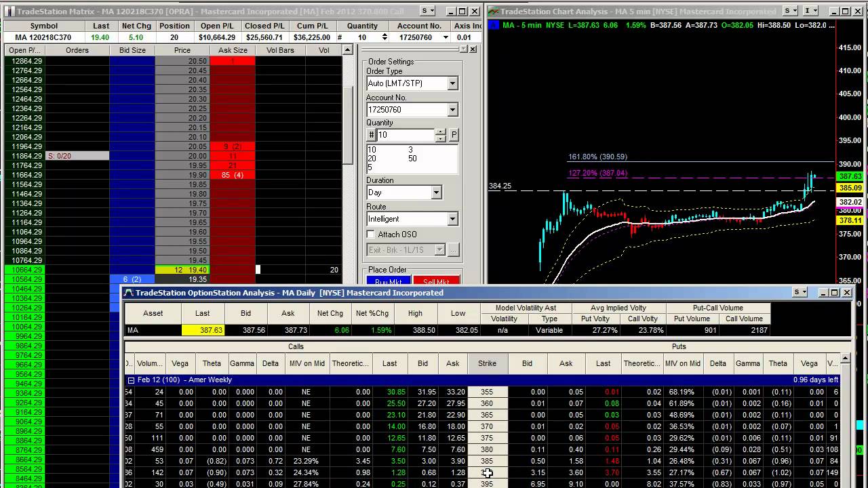Viewport: 868px width, 488px height.
Task: Click the green 387.63 price tag on chart axis
Action: coord(850,176)
